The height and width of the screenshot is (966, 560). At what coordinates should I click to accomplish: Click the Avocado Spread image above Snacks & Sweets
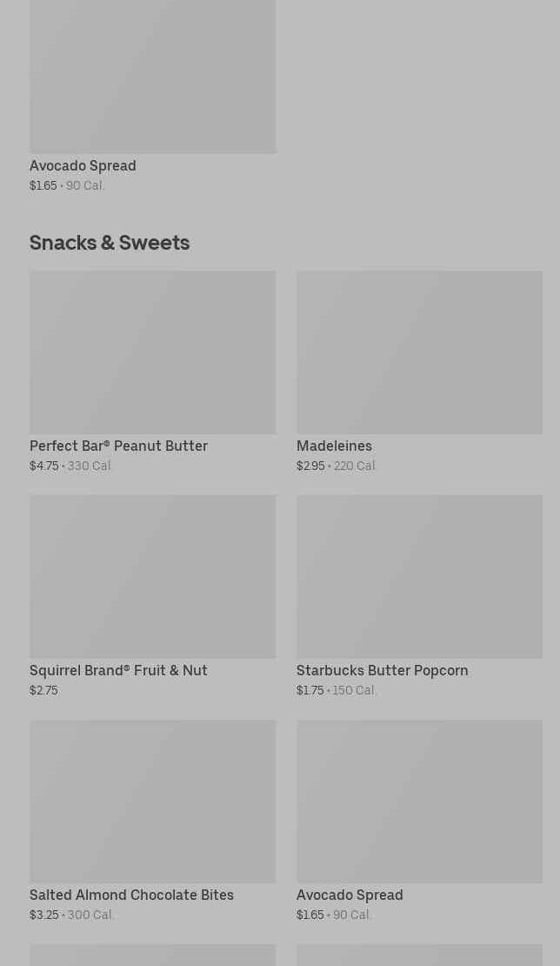coord(153,77)
